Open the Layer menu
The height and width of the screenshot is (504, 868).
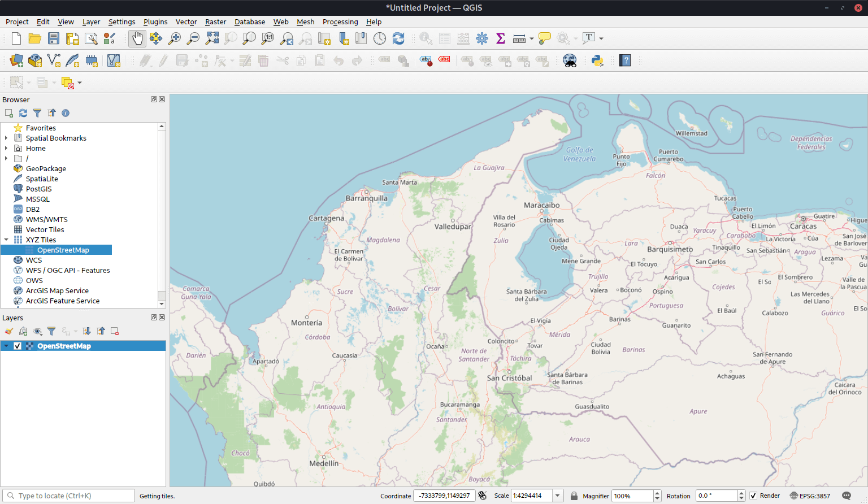(x=91, y=21)
